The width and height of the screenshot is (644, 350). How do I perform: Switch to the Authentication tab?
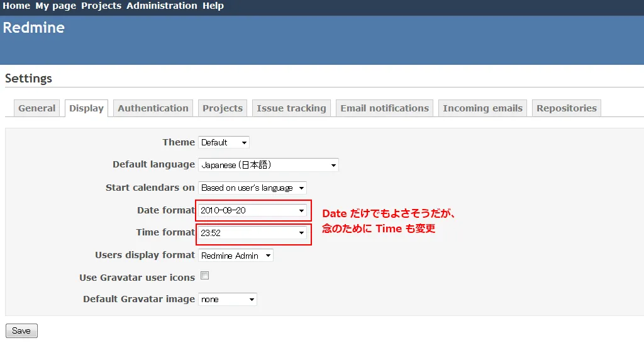(x=153, y=108)
